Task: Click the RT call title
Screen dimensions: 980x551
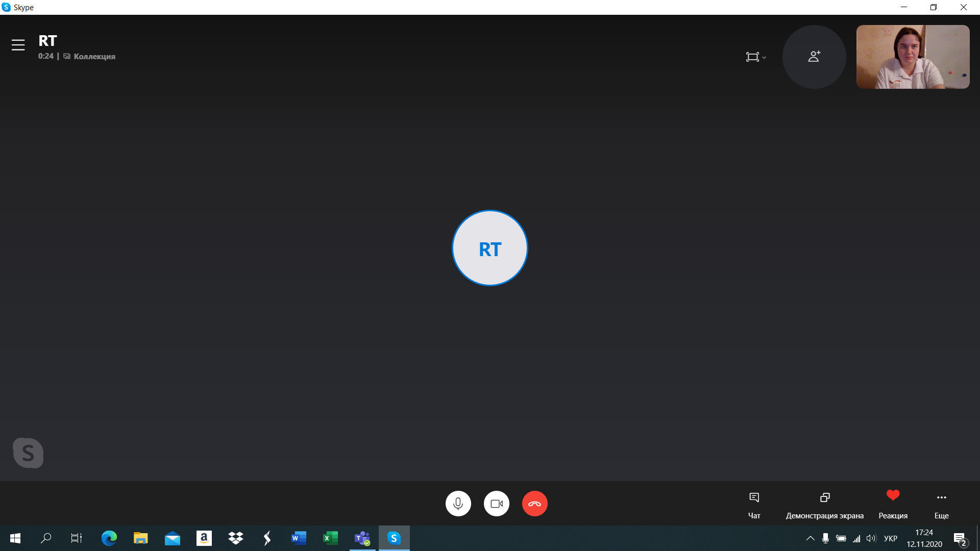Action: click(x=47, y=41)
